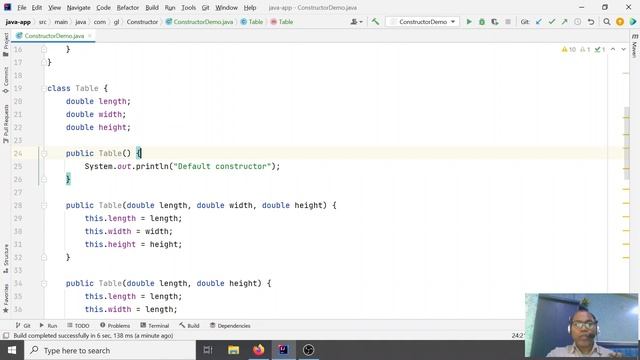Push commits using Git arrow icon
Viewport: 640px width, 360px height.
(x=564, y=22)
